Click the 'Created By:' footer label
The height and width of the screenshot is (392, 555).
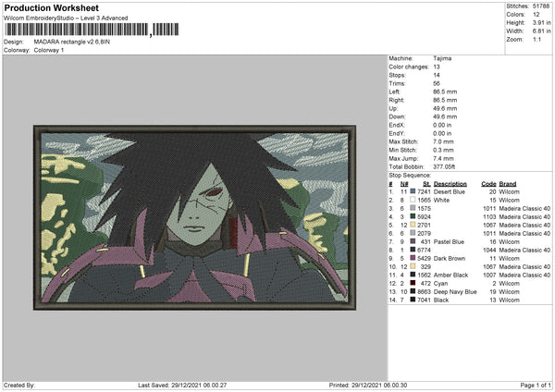19,385
